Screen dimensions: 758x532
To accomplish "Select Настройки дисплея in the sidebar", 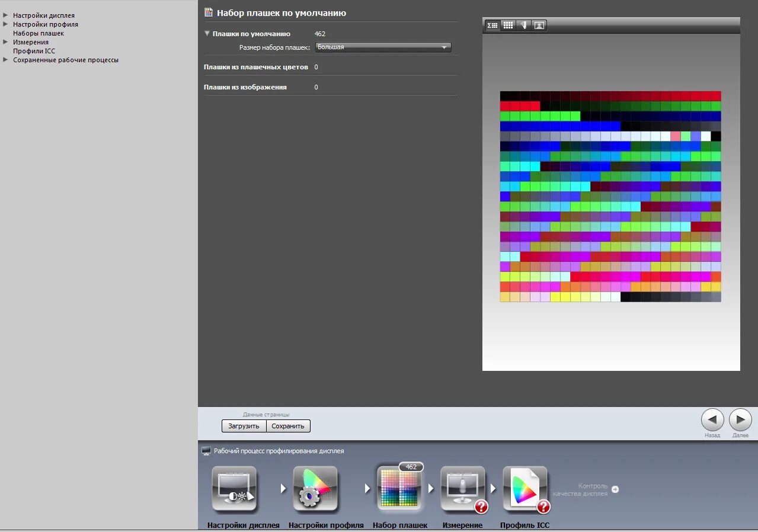I will (44, 15).
